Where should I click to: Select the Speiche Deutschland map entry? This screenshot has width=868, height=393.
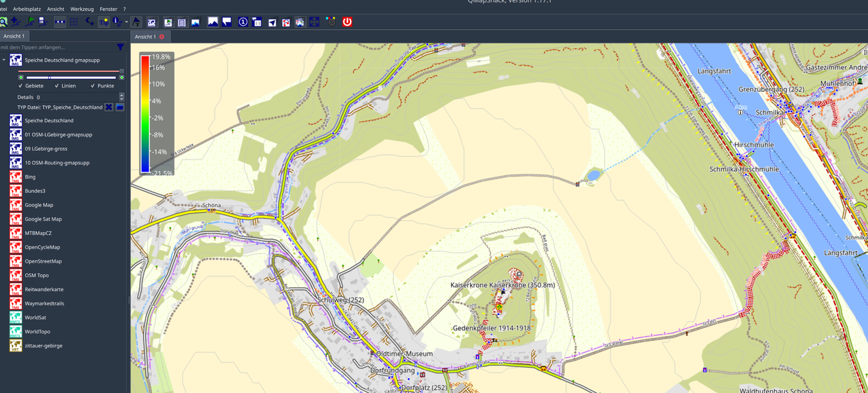(49, 120)
